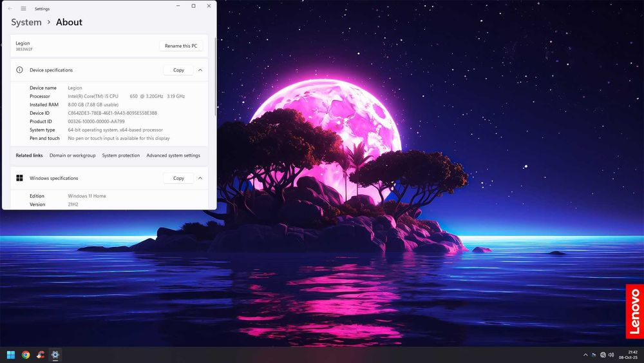Click the Related links label
Screen dimensions: 644x363
tap(29, 155)
